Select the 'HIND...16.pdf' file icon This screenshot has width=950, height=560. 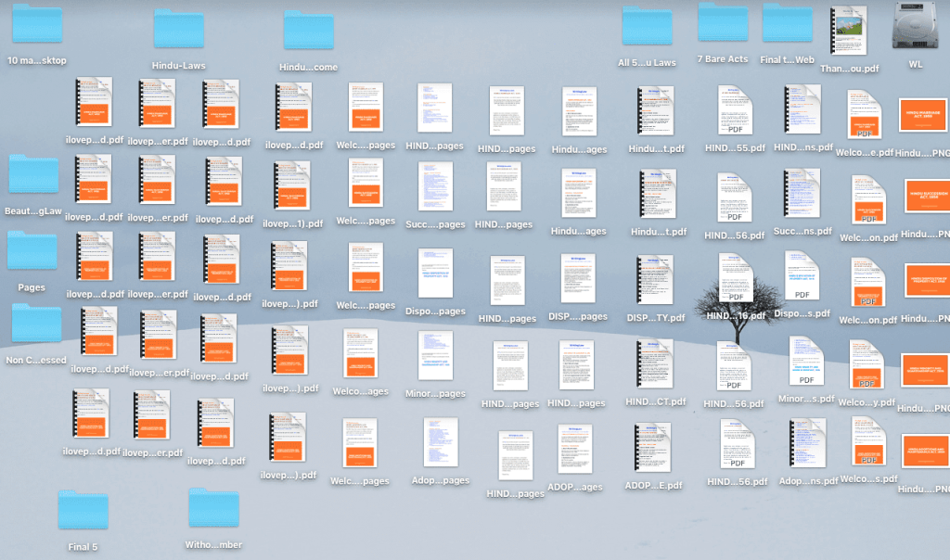click(x=736, y=278)
